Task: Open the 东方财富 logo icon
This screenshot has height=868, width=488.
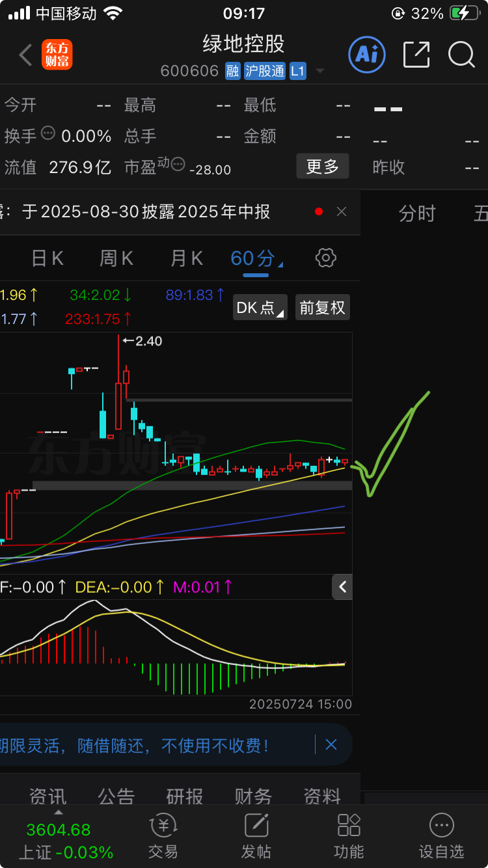Action: [x=57, y=55]
